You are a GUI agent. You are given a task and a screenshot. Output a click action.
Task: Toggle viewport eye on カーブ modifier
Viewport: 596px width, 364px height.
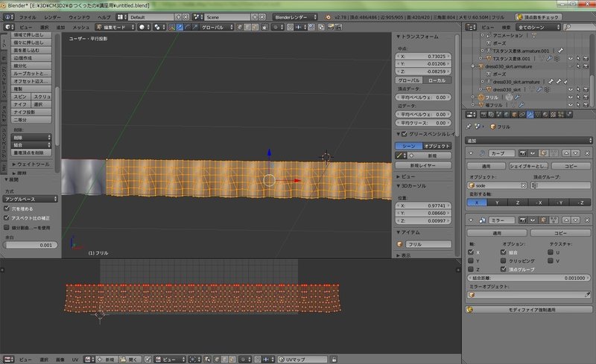point(533,153)
